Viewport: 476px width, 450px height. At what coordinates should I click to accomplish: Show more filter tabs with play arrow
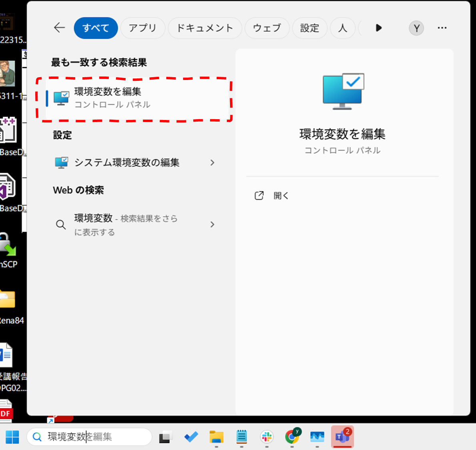[378, 28]
